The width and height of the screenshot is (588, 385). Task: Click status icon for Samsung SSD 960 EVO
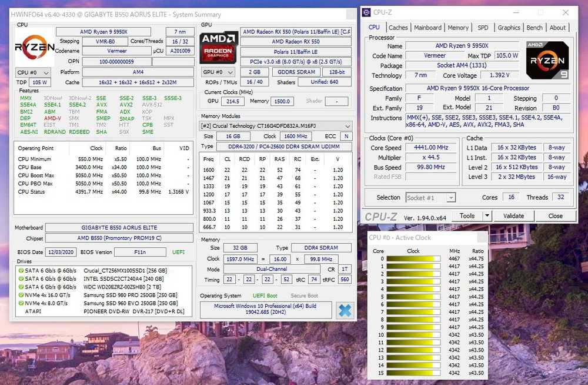21,303
